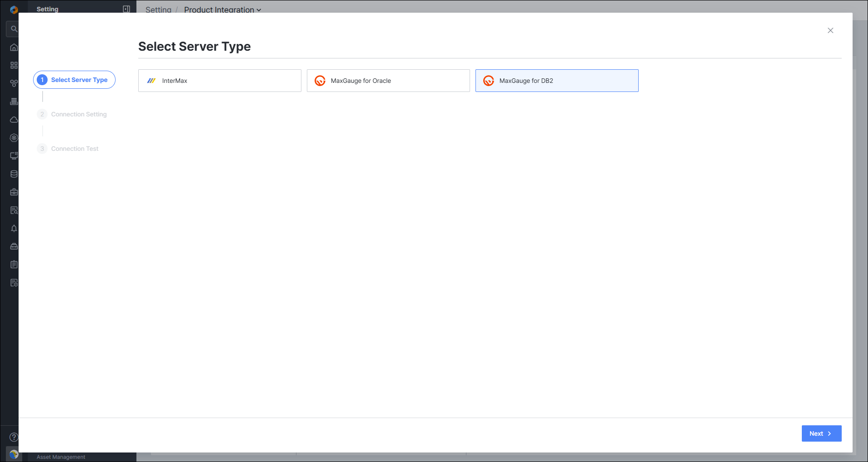Select MaxGauge for Oracle server type
Screen dimensions: 868x462
(388, 81)
